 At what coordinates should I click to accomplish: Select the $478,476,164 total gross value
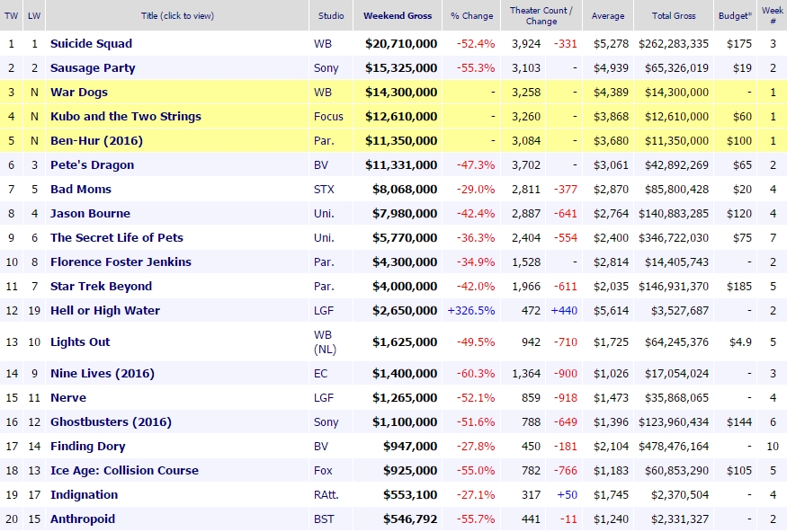tap(674, 447)
